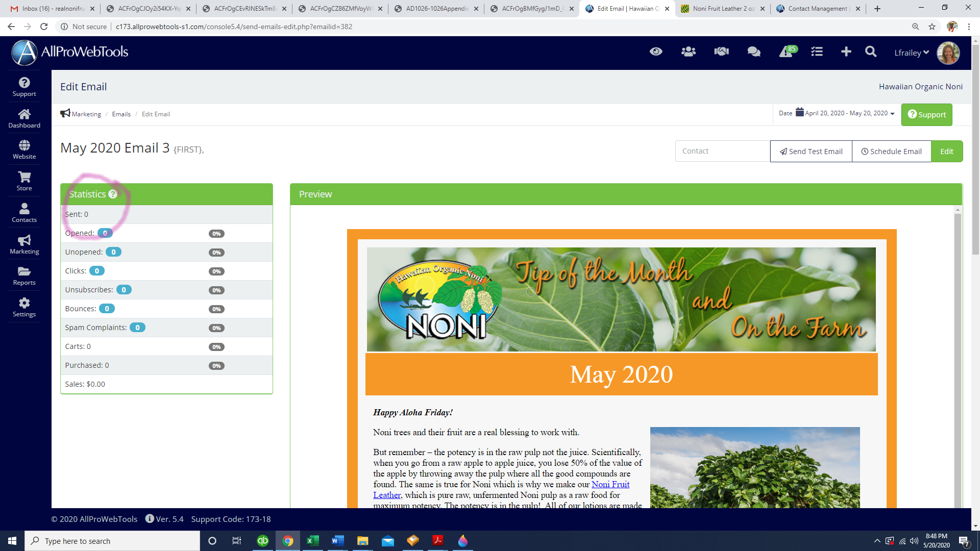
Task: Click the Opened count badge
Action: click(x=105, y=233)
